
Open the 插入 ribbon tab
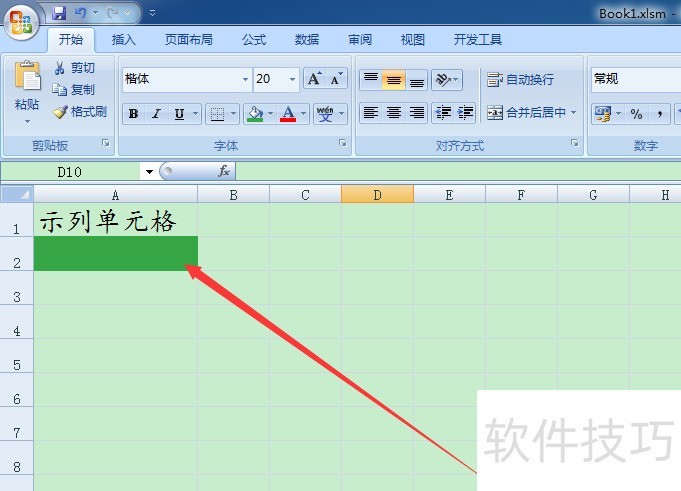click(124, 40)
